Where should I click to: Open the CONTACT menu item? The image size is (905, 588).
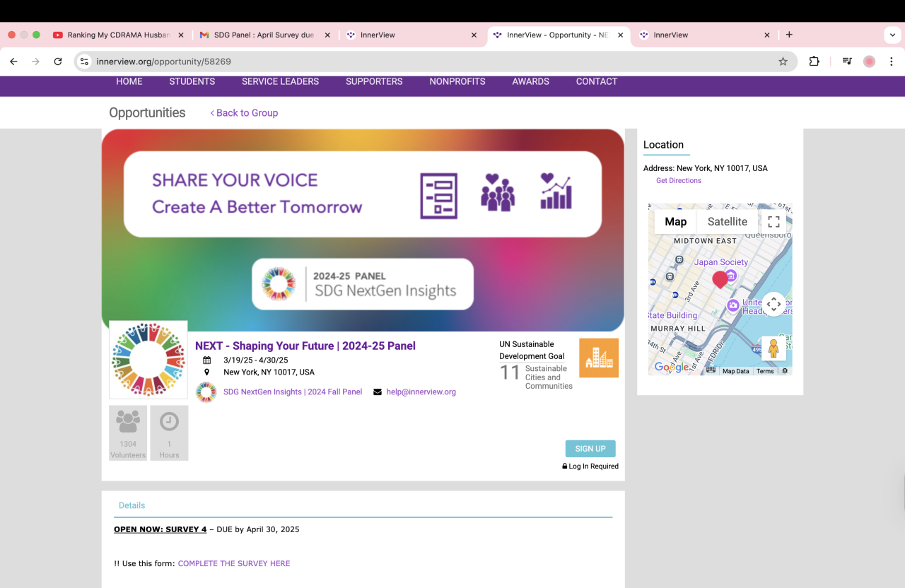pyautogui.click(x=597, y=81)
